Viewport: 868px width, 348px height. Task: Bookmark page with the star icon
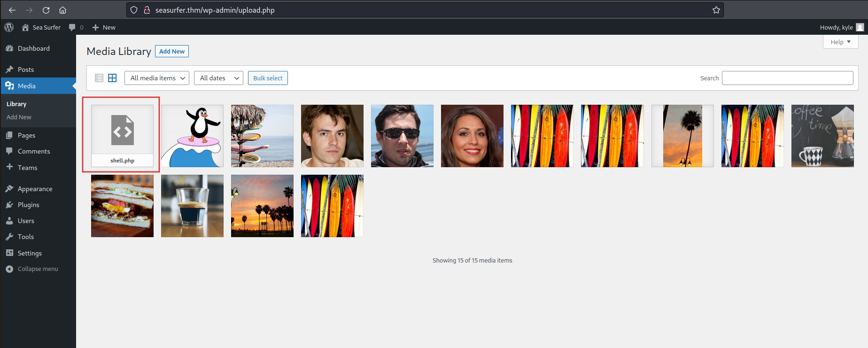[x=716, y=10]
